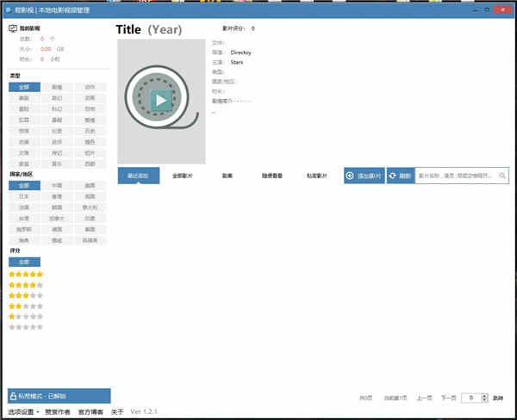Open the 全部影片 tab

click(x=183, y=176)
